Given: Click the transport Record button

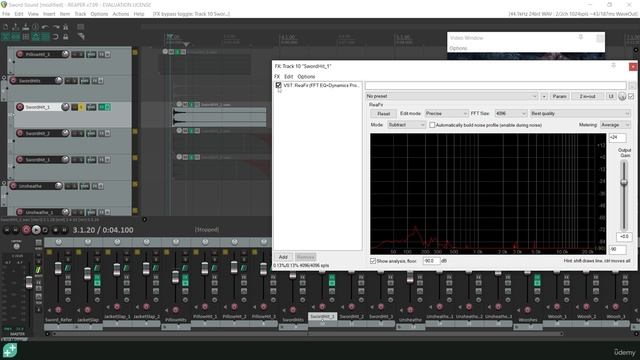Looking at the screenshot, I should coord(26,230).
